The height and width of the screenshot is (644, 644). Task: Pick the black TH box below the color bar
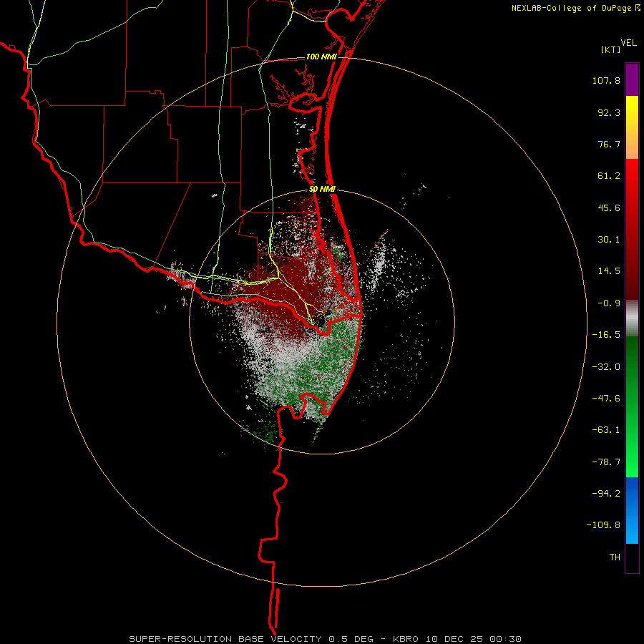point(632,558)
